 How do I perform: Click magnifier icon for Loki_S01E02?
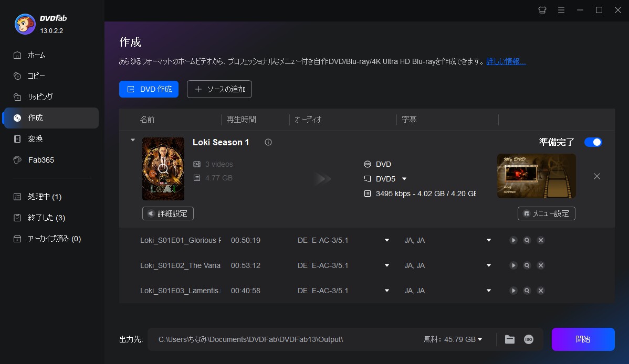coord(527,265)
